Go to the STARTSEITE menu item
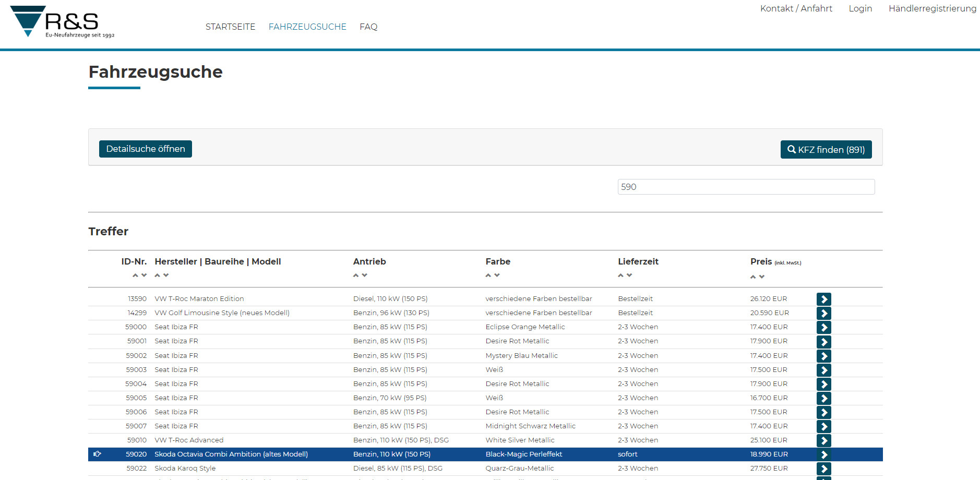This screenshot has width=980, height=480. (230, 27)
